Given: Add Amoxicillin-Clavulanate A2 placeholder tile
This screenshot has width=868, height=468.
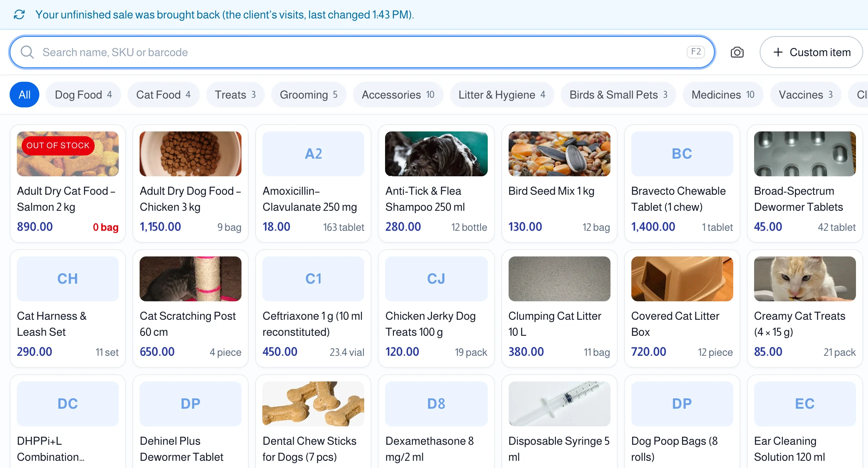Looking at the screenshot, I should pyautogui.click(x=313, y=154).
